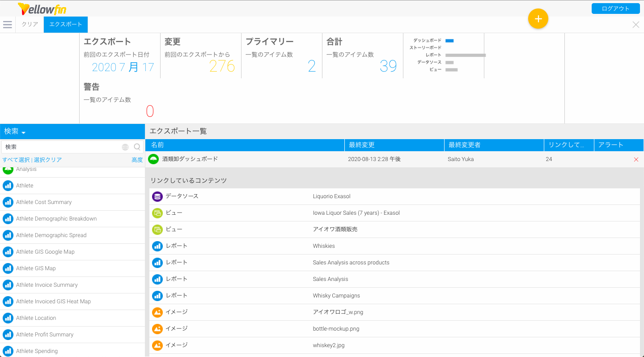Click the Whiskies report icon

pyautogui.click(x=157, y=246)
